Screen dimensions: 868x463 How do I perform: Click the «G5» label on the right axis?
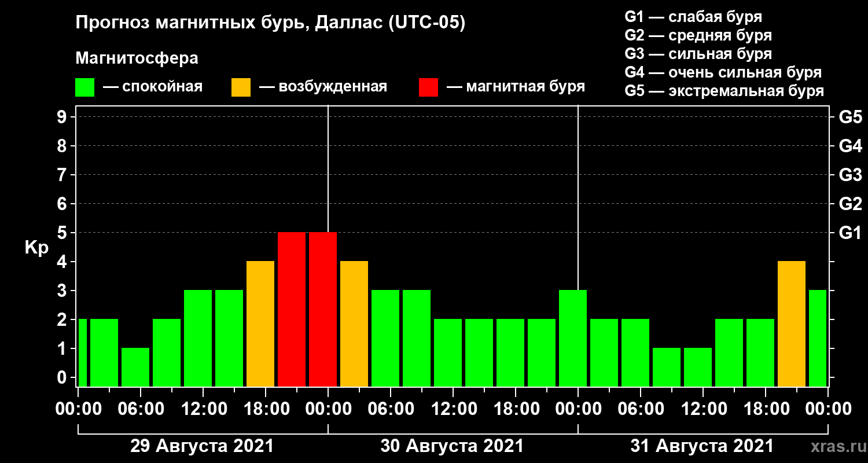click(x=850, y=117)
